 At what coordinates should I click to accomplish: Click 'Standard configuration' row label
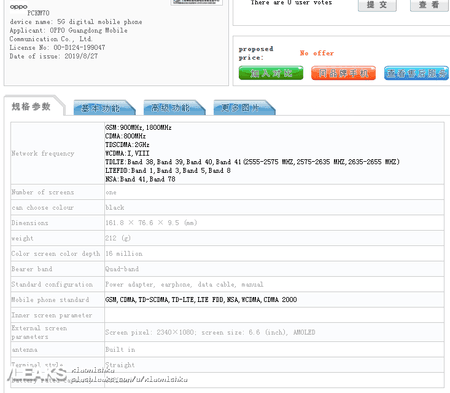click(x=52, y=284)
